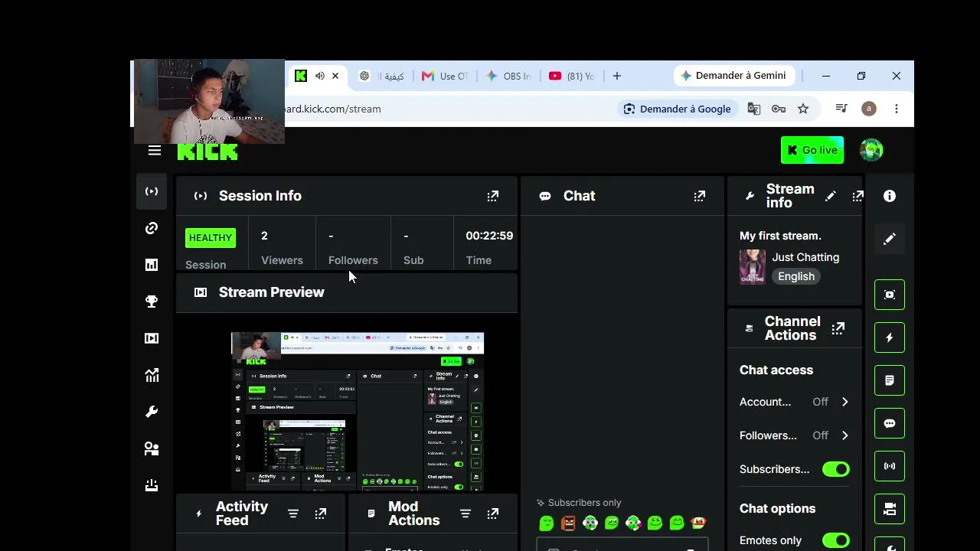The width and height of the screenshot is (980, 551).
Task: Open the bar chart sidebar icon
Action: point(152,265)
